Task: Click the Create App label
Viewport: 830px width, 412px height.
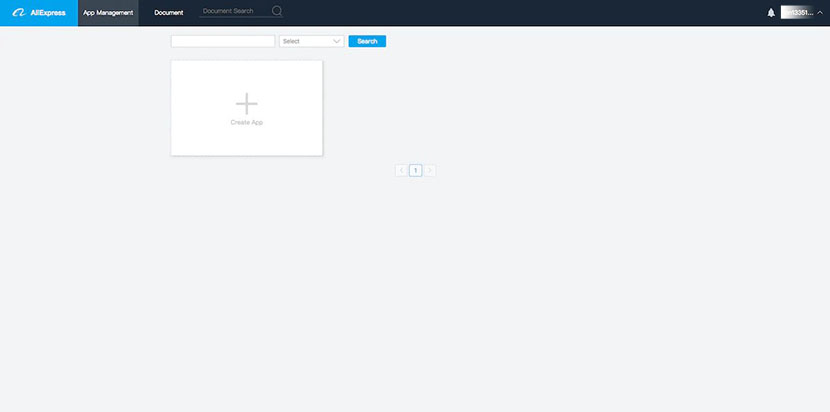Action: (247, 122)
